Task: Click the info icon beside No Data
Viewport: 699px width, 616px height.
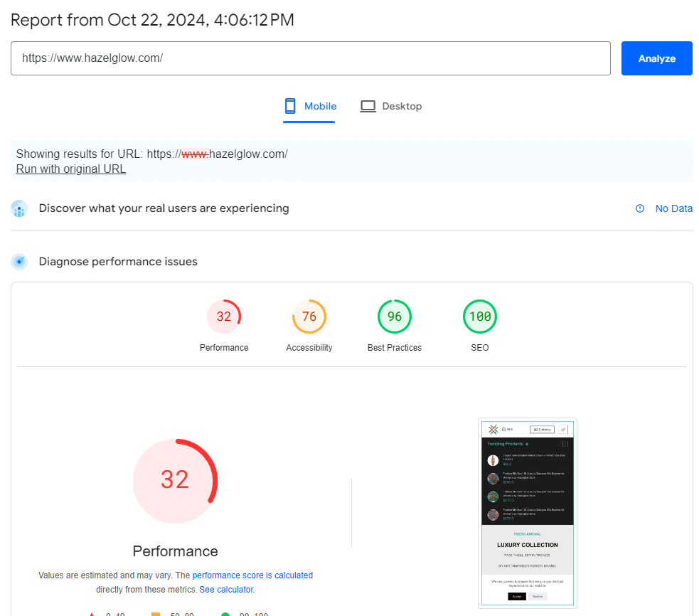Action: click(x=640, y=208)
